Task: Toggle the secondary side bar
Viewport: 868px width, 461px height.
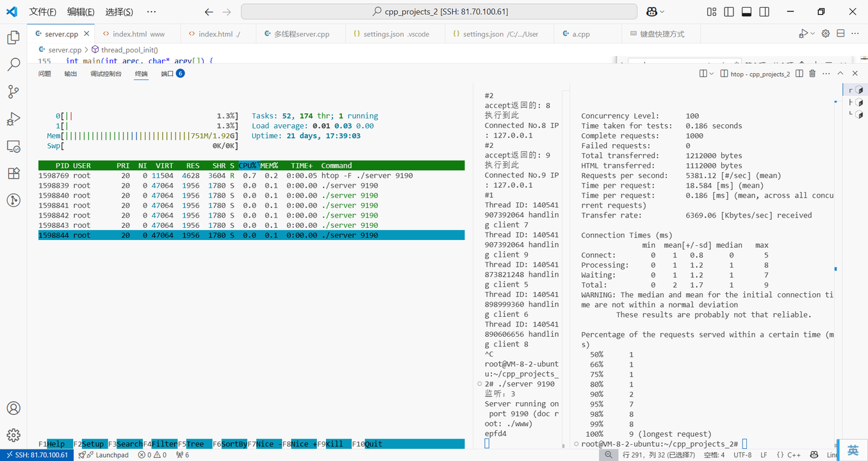Action: (x=764, y=12)
